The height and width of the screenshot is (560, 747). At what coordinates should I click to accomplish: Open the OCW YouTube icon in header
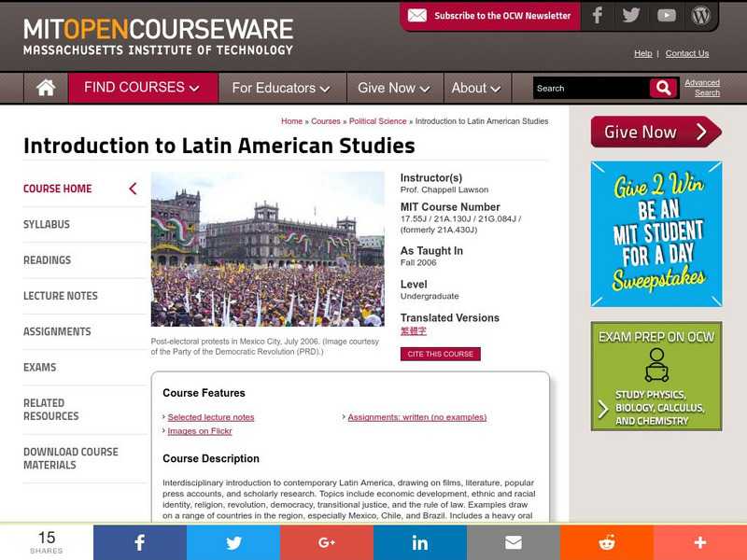(x=666, y=15)
